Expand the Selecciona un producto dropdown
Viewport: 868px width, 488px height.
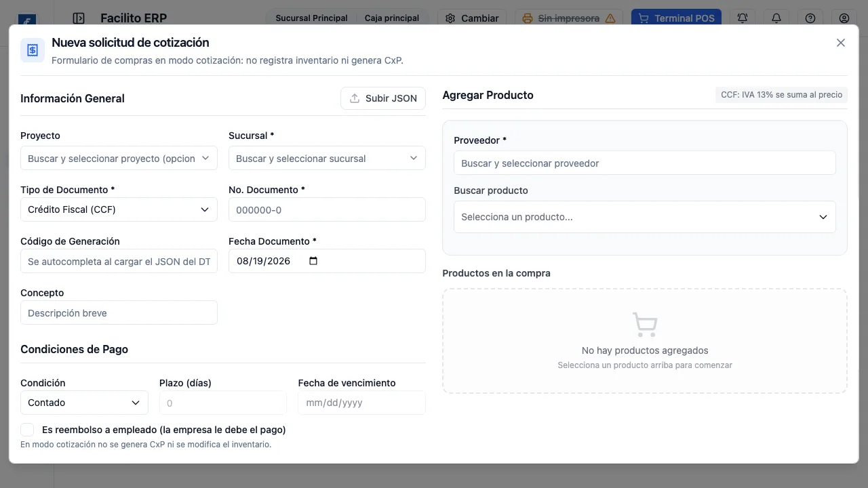click(644, 217)
